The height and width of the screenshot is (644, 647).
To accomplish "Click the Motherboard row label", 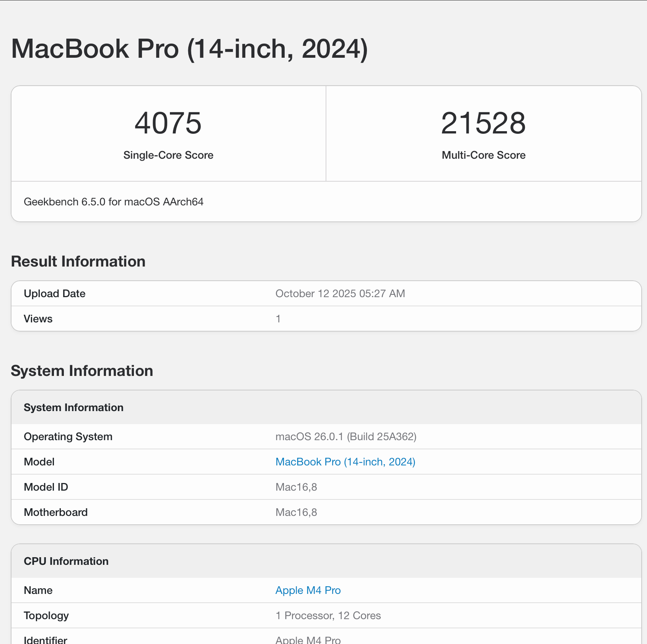I will [x=55, y=512].
